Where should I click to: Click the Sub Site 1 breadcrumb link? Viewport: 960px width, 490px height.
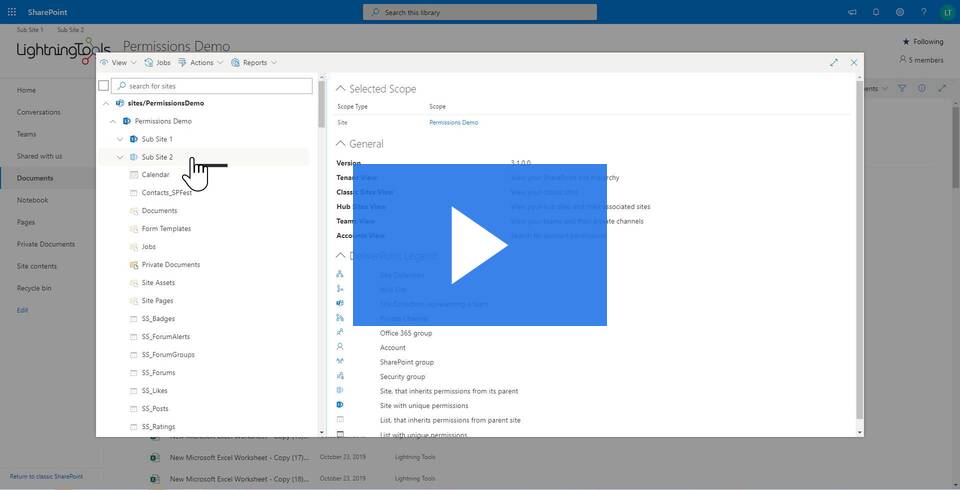pyautogui.click(x=30, y=29)
